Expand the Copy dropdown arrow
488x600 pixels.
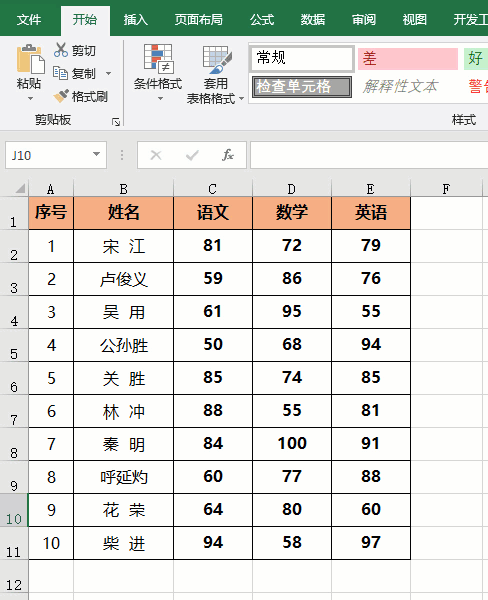pos(108,73)
